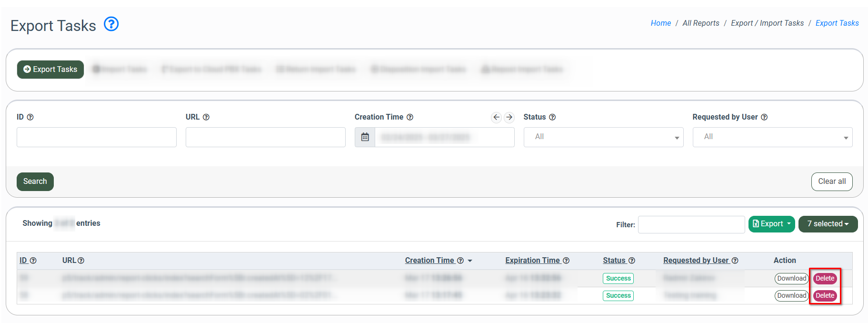Click the ID filter help icon

(30, 117)
